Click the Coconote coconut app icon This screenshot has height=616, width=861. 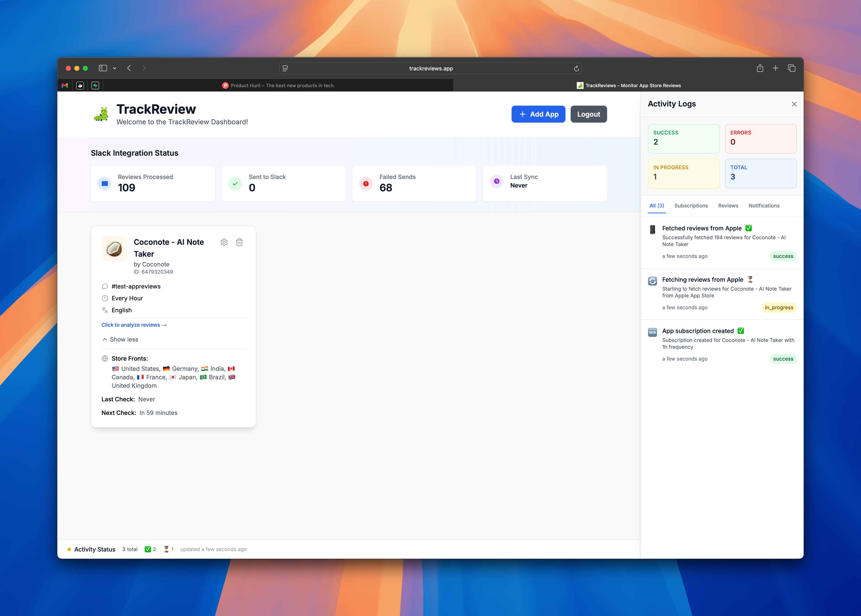(114, 249)
